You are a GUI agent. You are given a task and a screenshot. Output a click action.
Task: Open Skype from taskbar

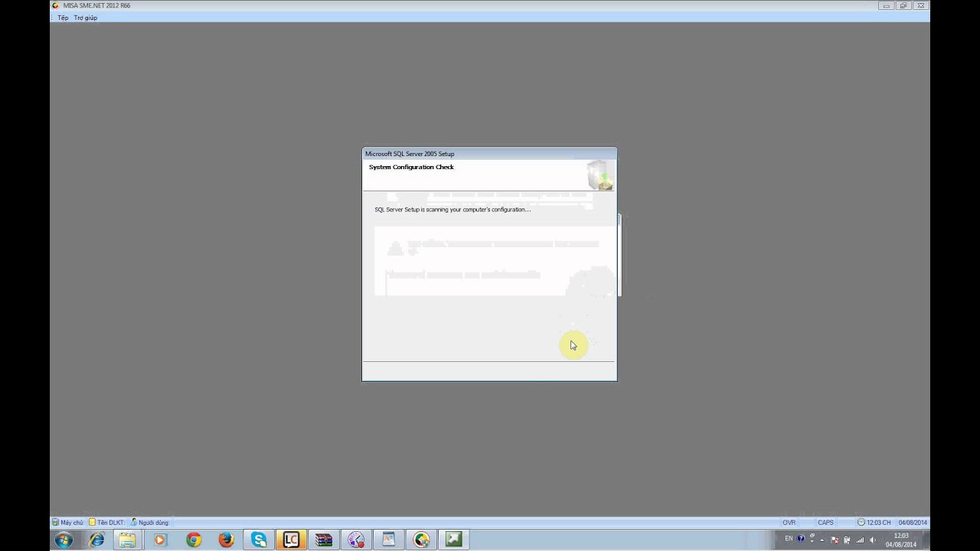(259, 540)
